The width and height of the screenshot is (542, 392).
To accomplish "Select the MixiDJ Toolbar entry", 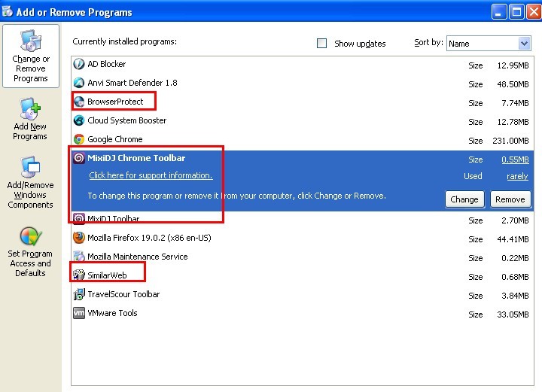I will pyautogui.click(x=114, y=219).
